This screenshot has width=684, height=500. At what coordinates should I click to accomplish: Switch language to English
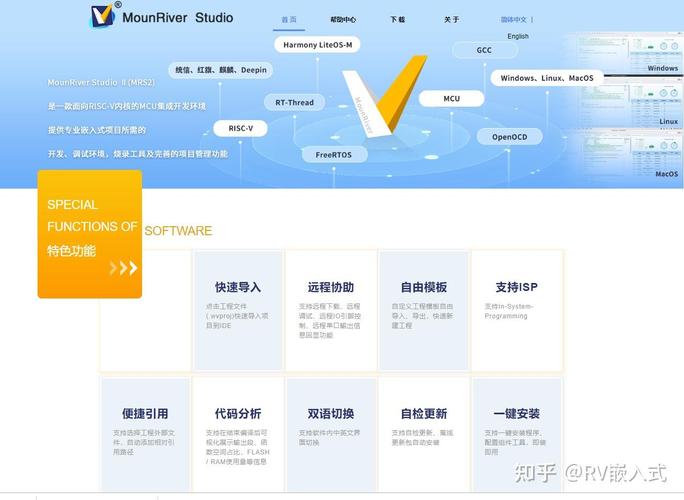(518, 36)
